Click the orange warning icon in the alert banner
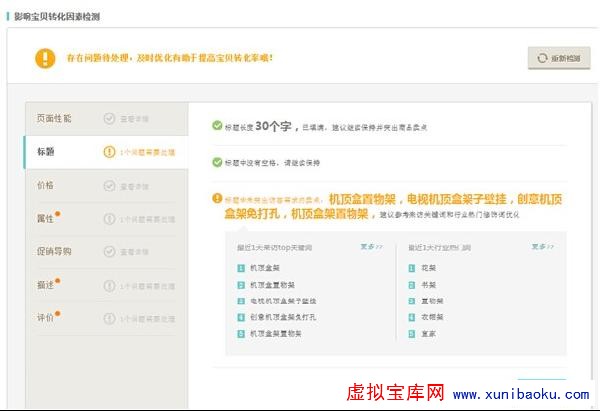The image size is (600, 411). pyautogui.click(x=45, y=58)
